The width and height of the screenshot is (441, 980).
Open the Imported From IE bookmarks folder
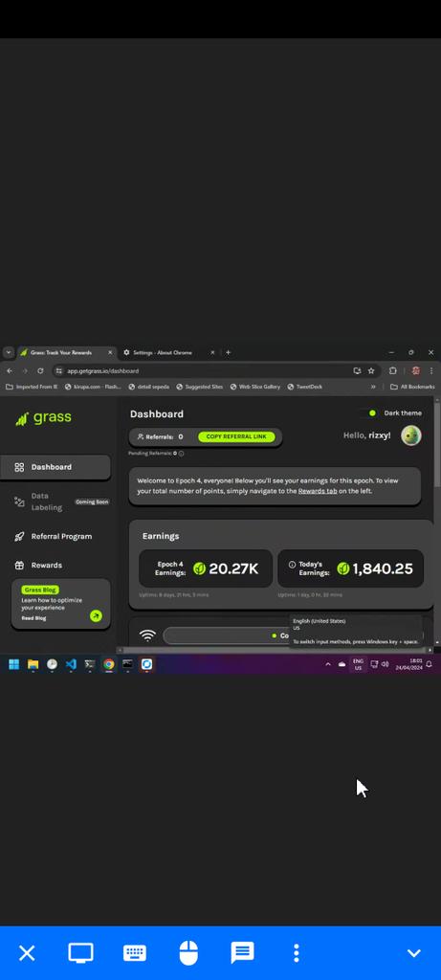[32, 387]
